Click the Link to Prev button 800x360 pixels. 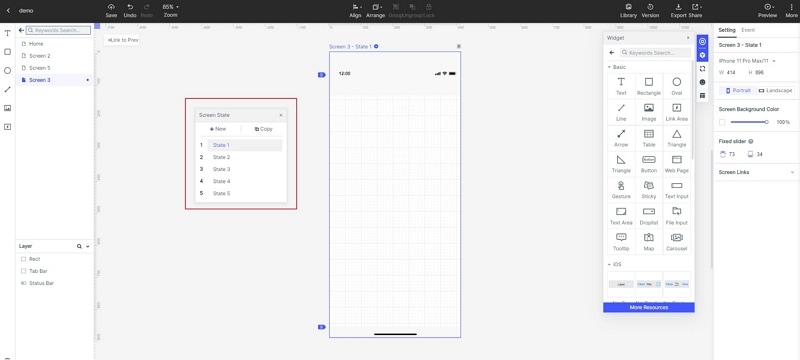click(x=122, y=40)
